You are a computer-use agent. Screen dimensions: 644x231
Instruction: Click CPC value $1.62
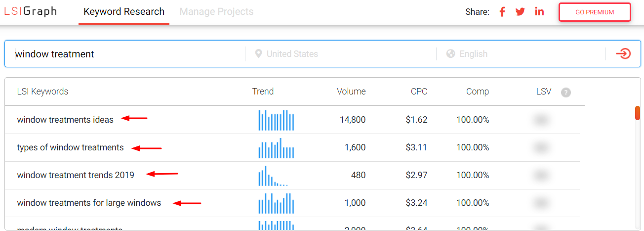coord(417,120)
